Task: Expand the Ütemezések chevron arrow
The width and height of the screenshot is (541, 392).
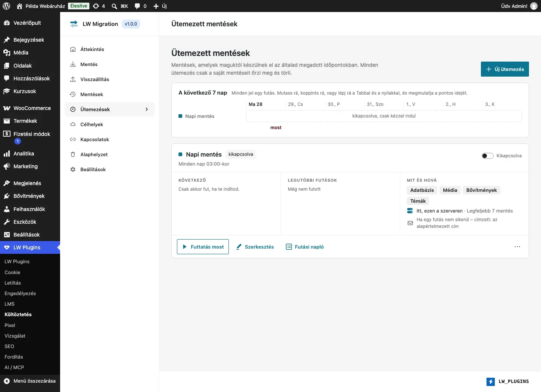Action: click(147, 109)
